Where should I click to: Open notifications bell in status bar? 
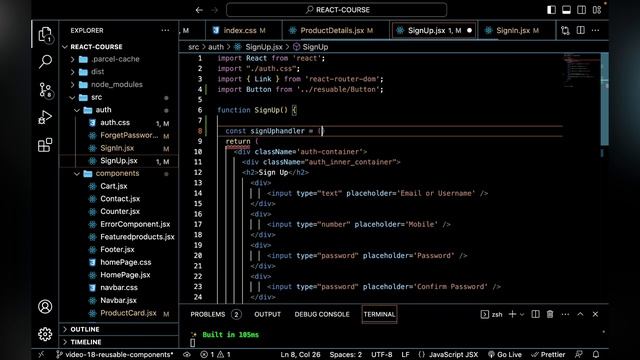tap(596, 354)
